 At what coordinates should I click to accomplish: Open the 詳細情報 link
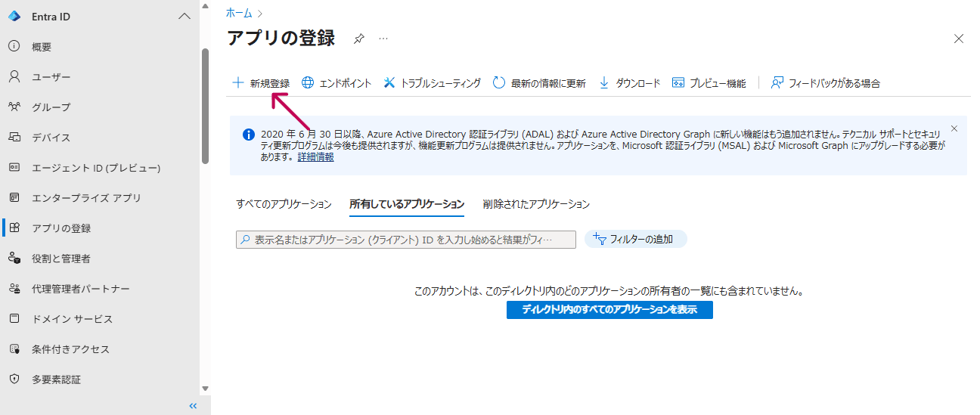(x=315, y=157)
